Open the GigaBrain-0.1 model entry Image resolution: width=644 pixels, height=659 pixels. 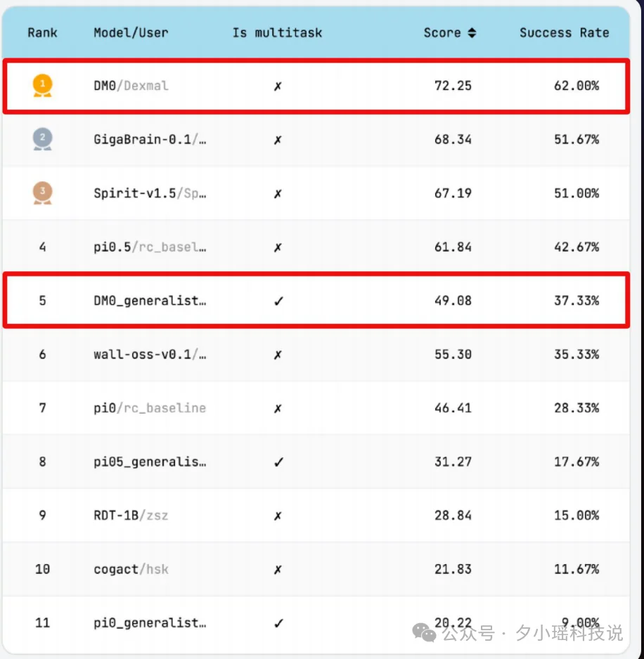coord(150,140)
